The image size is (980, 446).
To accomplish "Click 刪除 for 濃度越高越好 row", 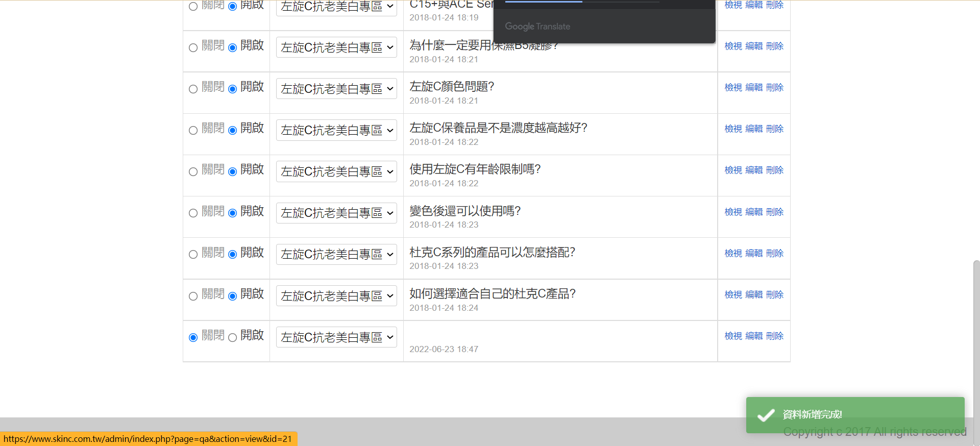I will 775,129.
